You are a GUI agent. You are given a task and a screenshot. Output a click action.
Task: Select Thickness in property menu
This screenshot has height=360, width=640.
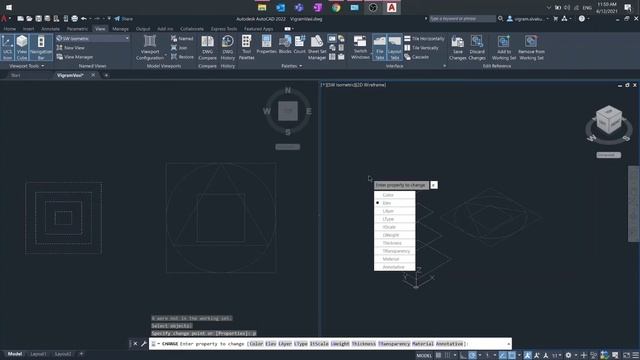(x=395, y=243)
